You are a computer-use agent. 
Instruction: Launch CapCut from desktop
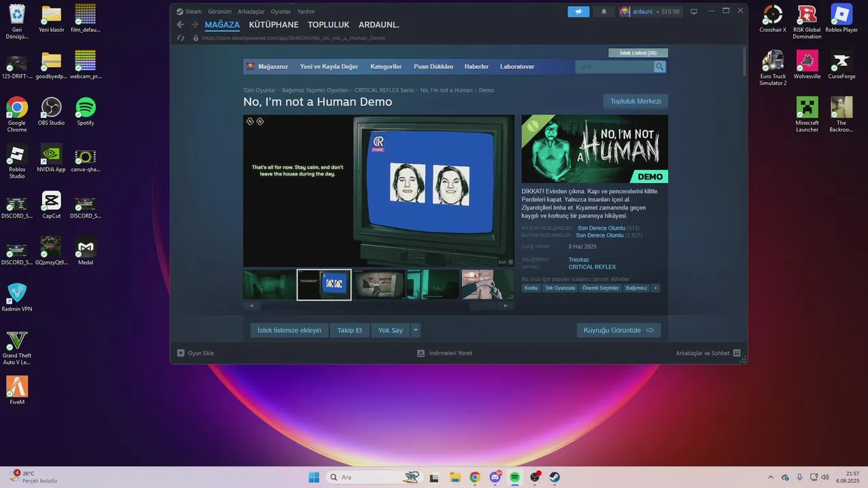tap(52, 205)
